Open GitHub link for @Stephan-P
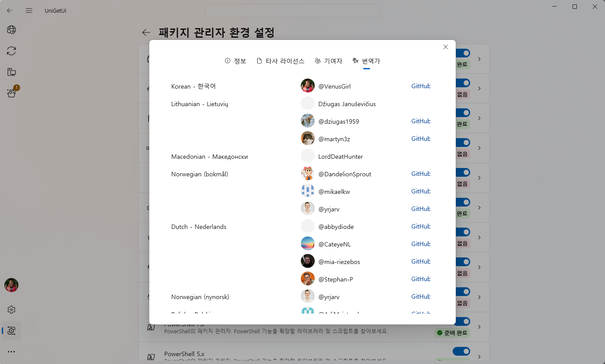Image resolution: width=605 pixels, height=364 pixels. 421,279
